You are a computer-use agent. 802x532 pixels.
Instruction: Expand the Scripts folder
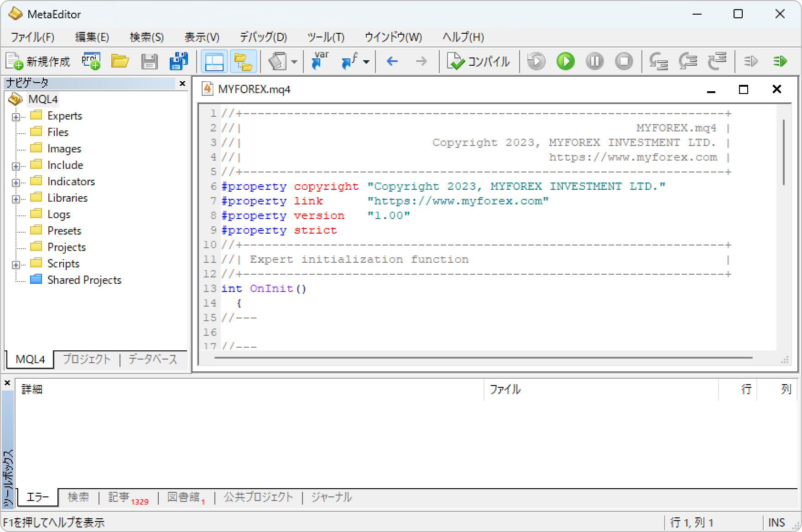pos(16,265)
